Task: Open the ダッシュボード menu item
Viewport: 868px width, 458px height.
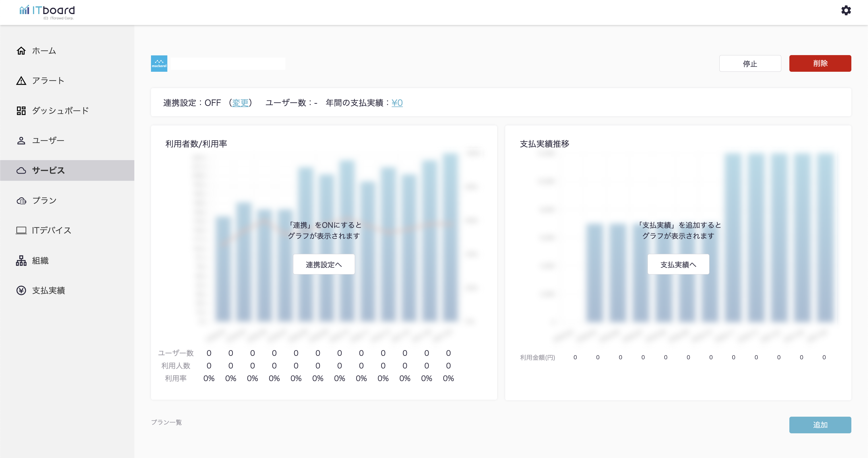Action: 60,110
